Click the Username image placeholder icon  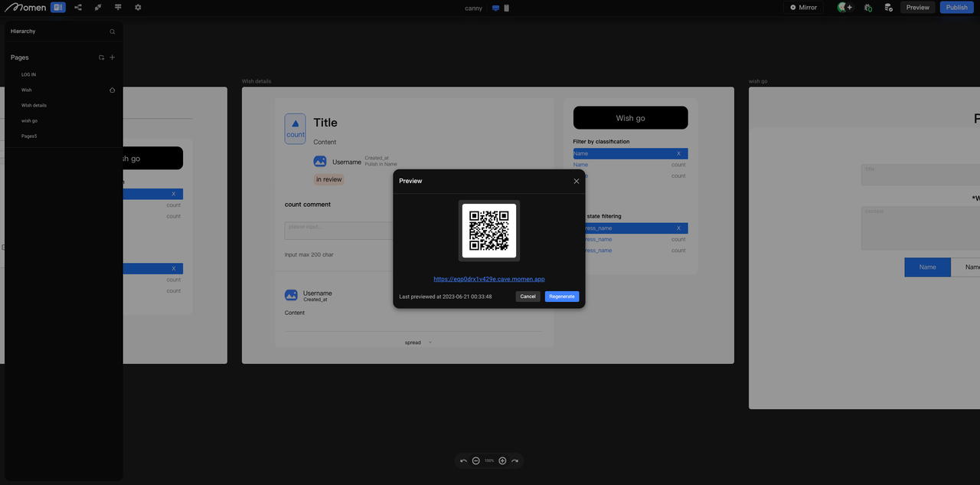pyautogui.click(x=320, y=162)
